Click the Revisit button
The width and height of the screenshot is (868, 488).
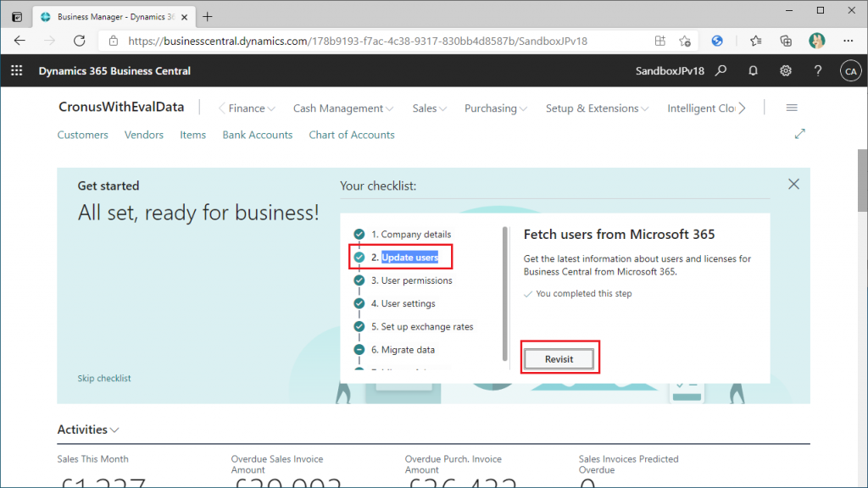[x=559, y=359]
